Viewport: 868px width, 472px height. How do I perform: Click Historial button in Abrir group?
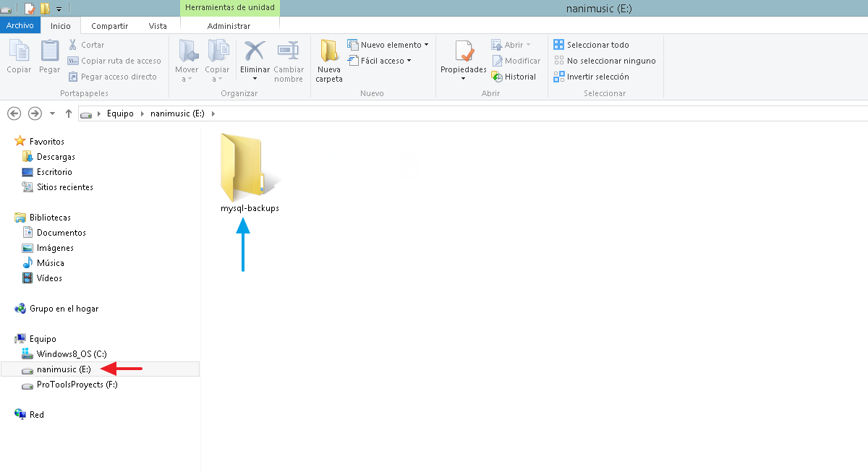point(514,77)
